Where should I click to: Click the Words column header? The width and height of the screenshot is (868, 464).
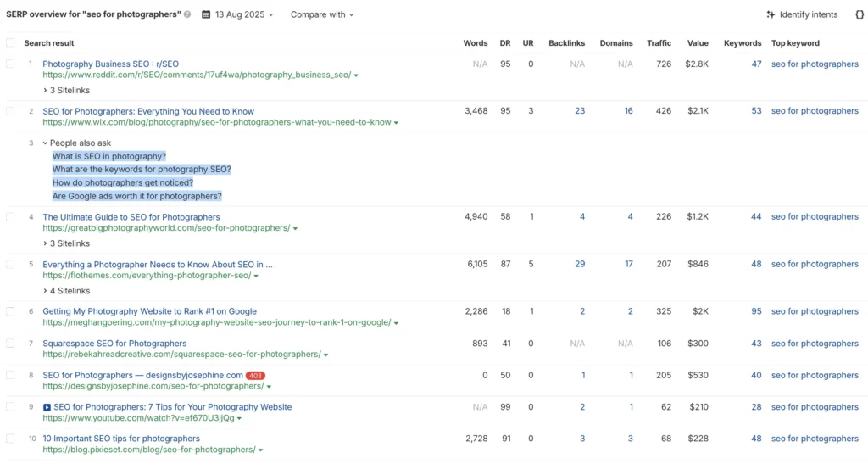click(476, 43)
